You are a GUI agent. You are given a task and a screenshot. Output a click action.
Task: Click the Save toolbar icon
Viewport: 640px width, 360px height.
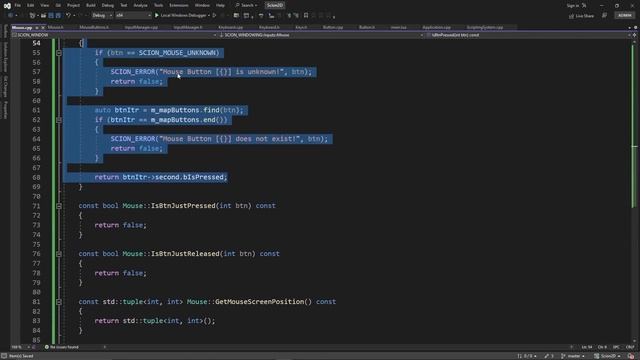pyautogui.click(x=51, y=16)
